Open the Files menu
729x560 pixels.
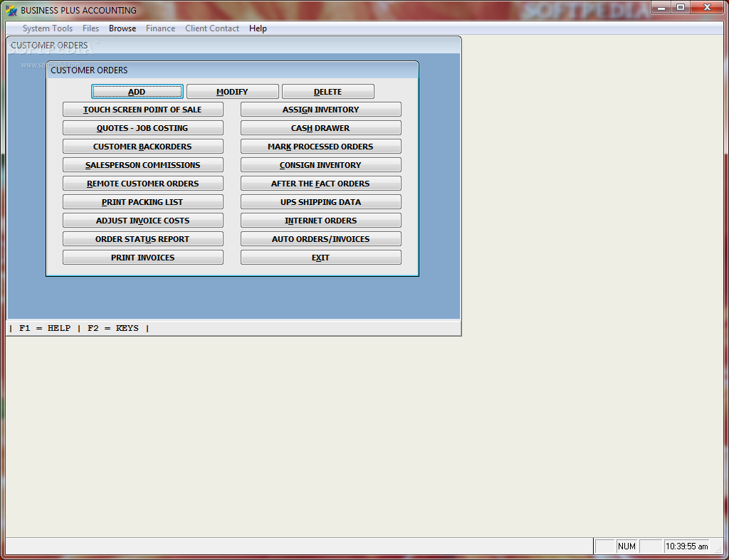90,28
